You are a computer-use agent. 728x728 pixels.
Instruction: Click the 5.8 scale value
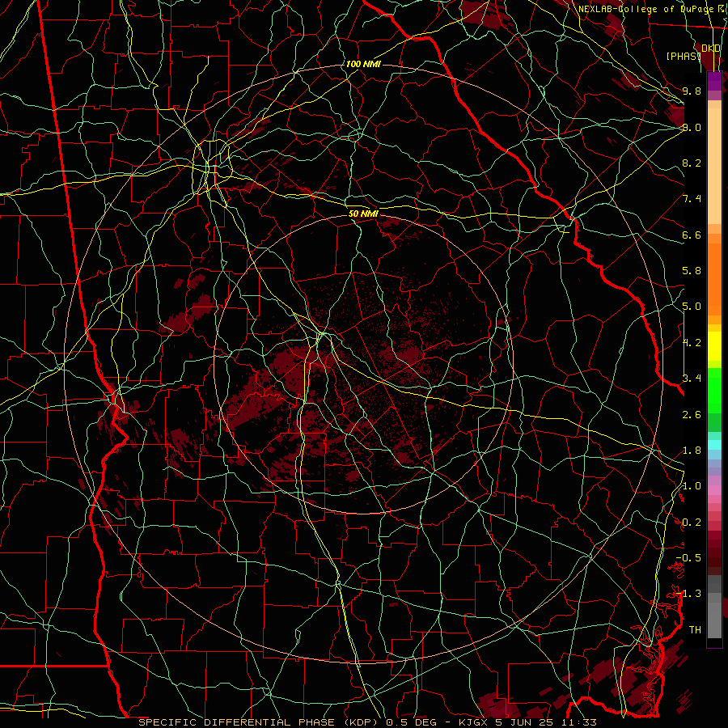692,271
